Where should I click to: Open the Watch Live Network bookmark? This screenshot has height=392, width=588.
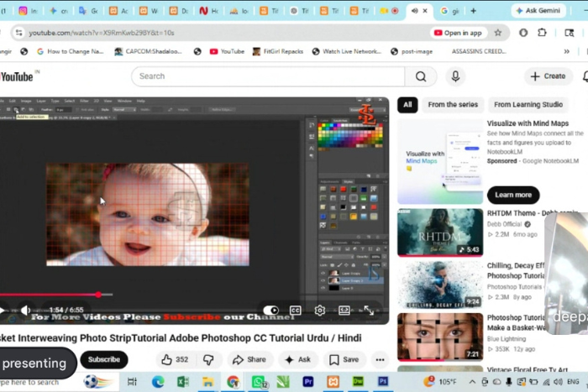click(x=347, y=51)
